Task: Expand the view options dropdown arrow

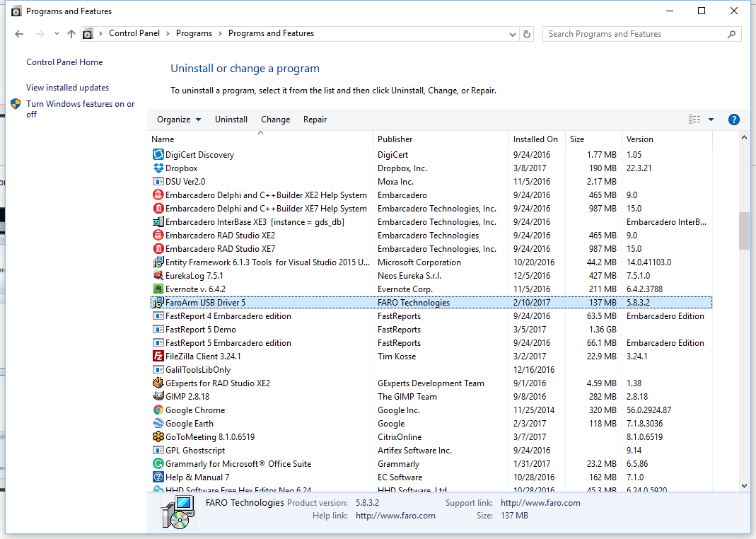Action: point(711,120)
